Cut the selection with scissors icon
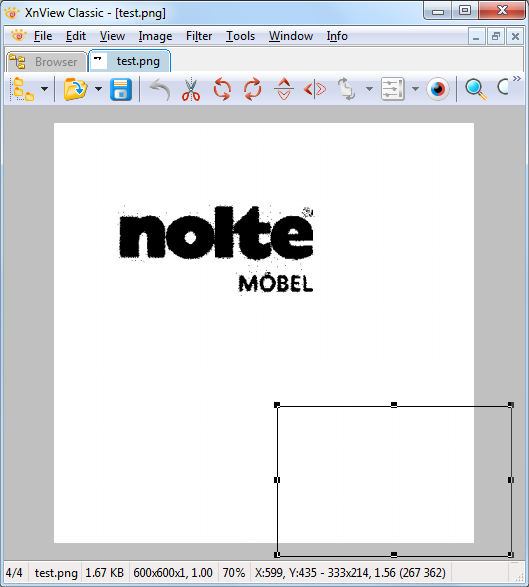 (x=191, y=90)
